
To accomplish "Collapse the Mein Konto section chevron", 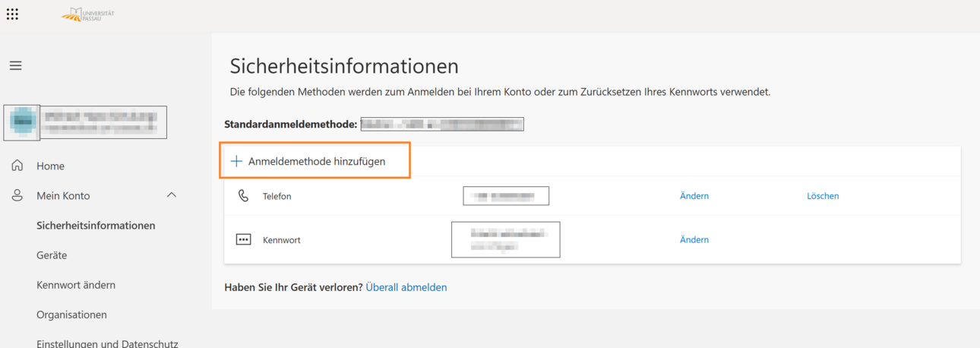I will pos(172,195).
